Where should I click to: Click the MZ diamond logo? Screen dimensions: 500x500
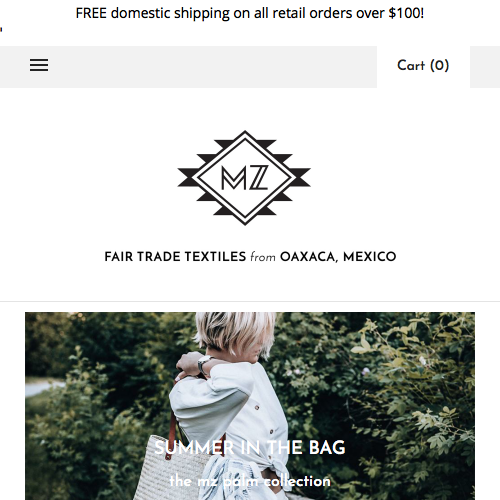tap(244, 178)
